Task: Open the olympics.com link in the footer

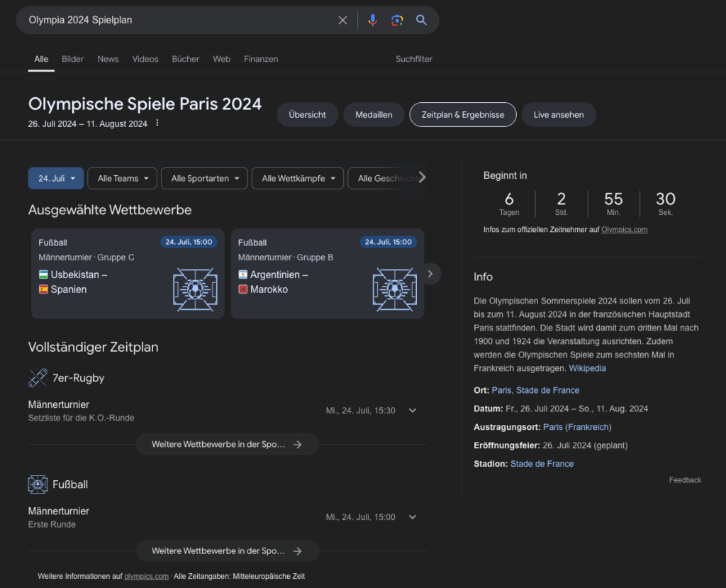Action: (x=146, y=577)
